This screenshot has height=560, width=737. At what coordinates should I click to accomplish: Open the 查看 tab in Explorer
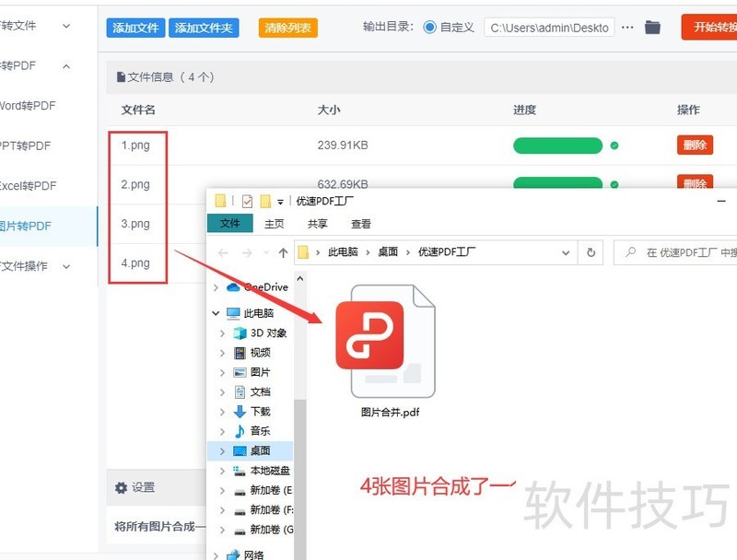tap(360, 224)
